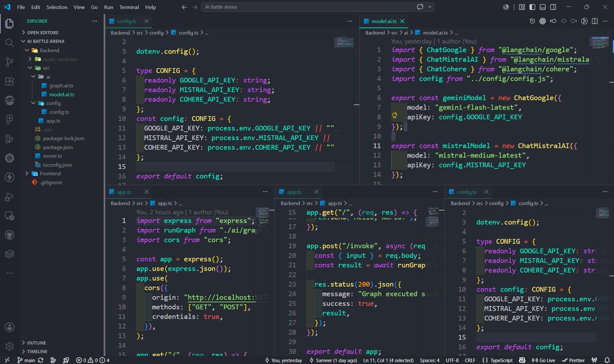Open the Thunder Client lightning icon

pos(9,177)
